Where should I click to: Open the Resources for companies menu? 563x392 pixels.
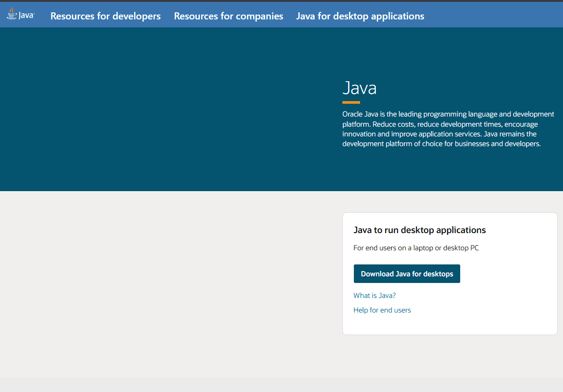coord(229,16)
